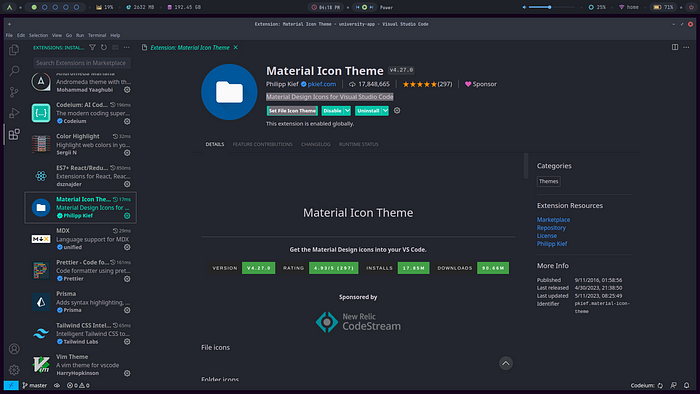Click manage gear beside Uninstall button
Viewport: 700px width, 394px height.
pyautogui.click(x=397, y=110)
